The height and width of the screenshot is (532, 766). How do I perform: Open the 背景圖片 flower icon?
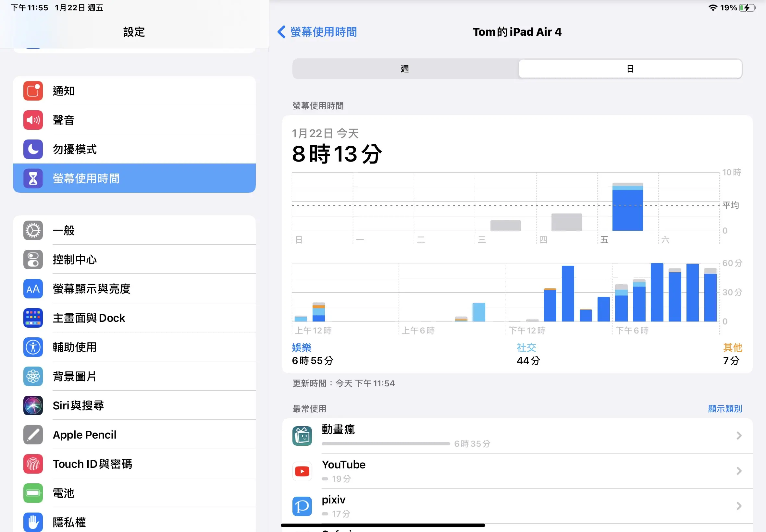coord(33,376)
